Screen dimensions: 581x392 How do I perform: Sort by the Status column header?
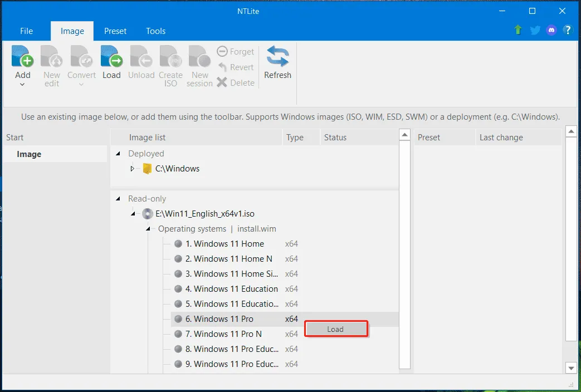[x=359, y=137]
